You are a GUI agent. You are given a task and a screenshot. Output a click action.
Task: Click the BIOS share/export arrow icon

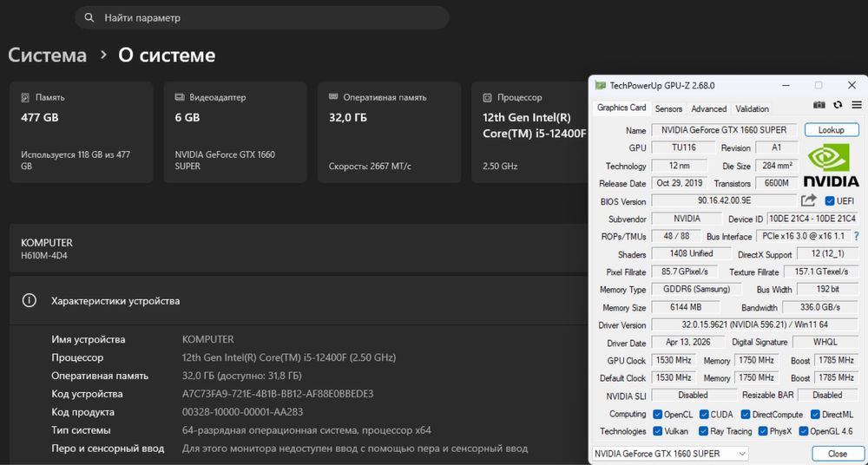coord(809,200)
